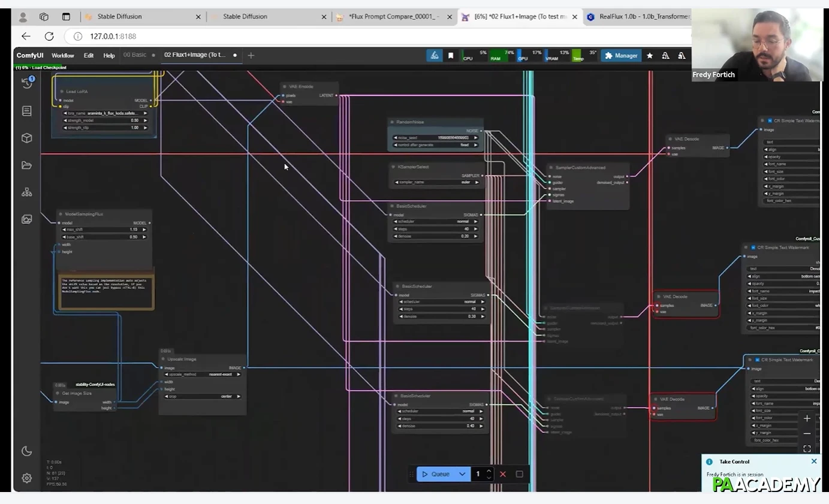The height and width of the screenshot is (504, 829).
Task: Click the Queue button
Action: (436, 474)
